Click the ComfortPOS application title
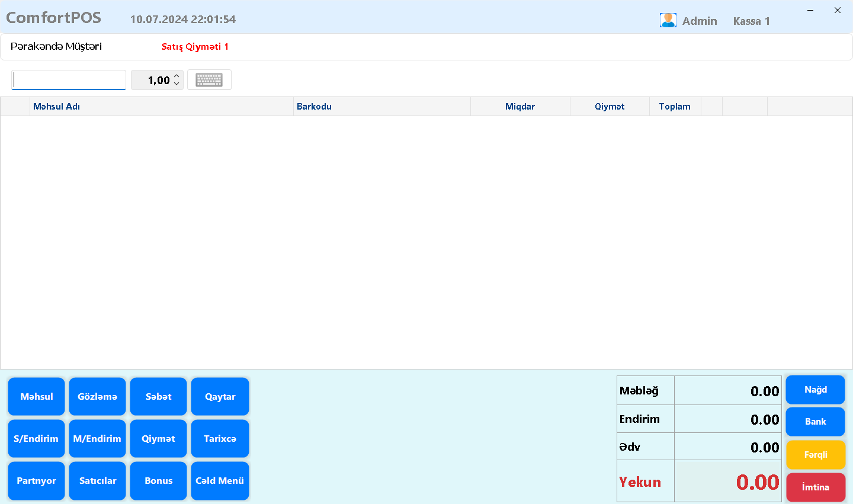This screenshot has width=853, height=504. point(54,18)
